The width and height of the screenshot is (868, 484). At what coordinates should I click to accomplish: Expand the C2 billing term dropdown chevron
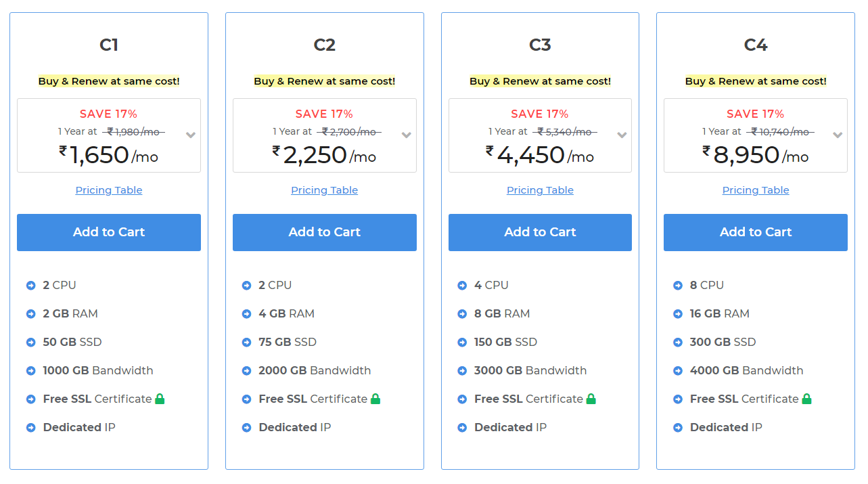pos(407,135)
